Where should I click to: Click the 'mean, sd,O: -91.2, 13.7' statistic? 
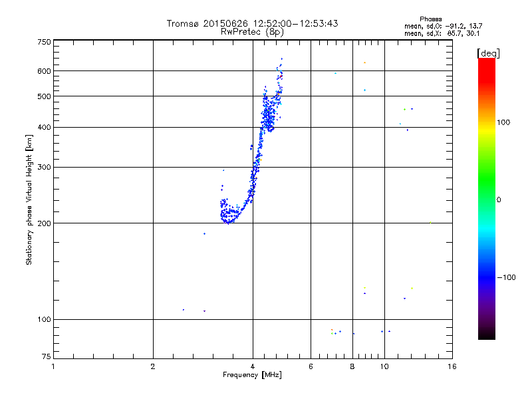point(443,26)
